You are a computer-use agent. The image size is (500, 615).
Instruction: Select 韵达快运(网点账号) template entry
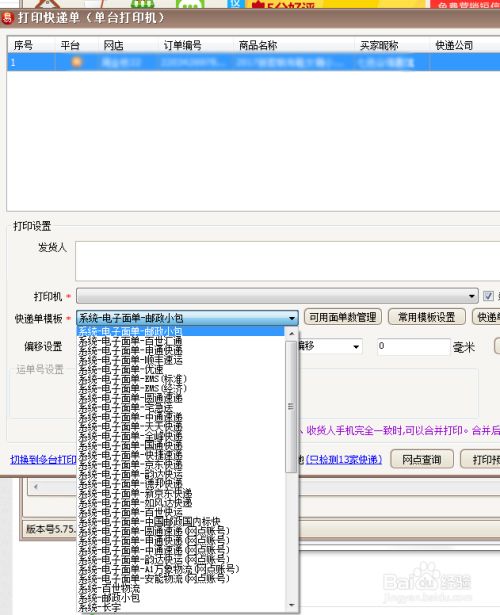point(180,560)
